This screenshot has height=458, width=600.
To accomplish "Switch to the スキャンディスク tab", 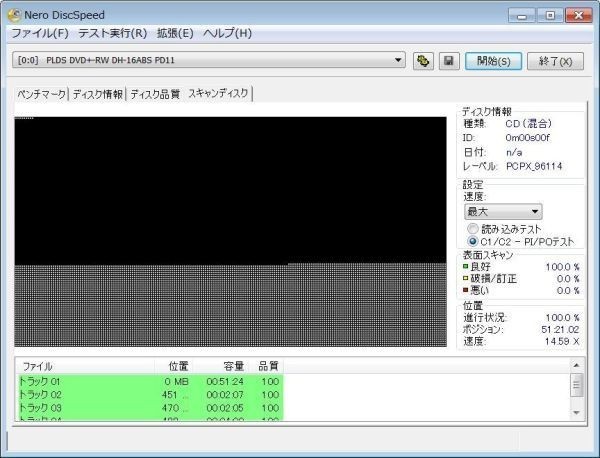I will click(x=218, y=93).
